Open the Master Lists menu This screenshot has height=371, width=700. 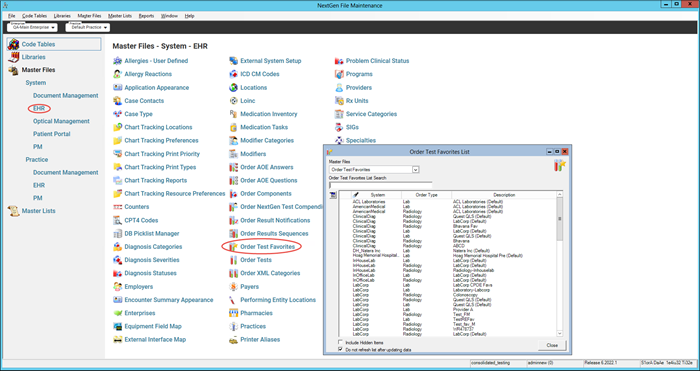120,16
